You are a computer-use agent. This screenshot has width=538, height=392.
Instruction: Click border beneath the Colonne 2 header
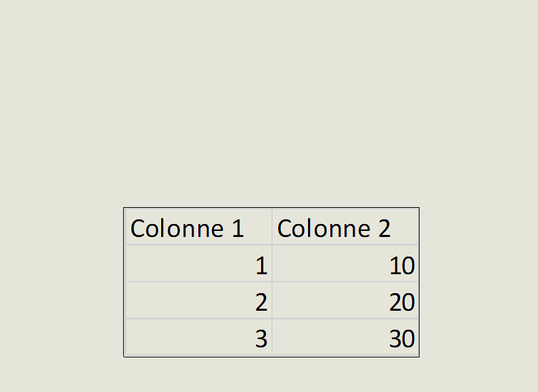pyautogui.click(x=345, y=245)
